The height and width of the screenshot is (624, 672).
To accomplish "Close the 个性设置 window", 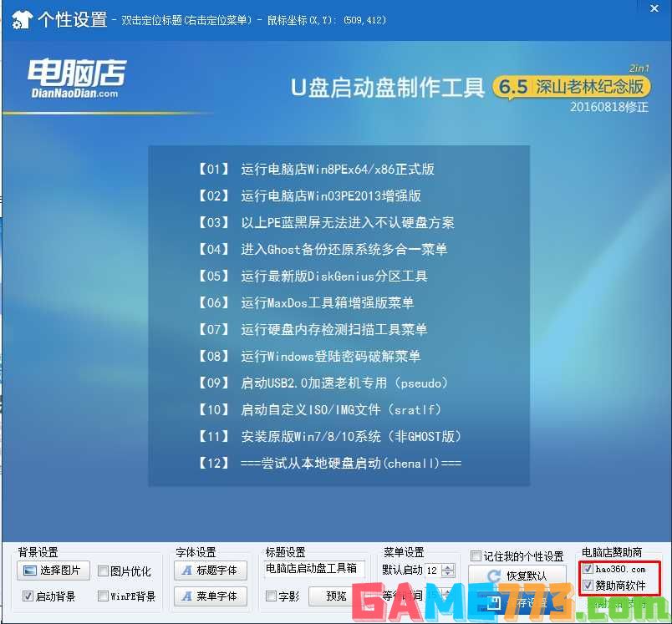I will (x=654, y=8).
